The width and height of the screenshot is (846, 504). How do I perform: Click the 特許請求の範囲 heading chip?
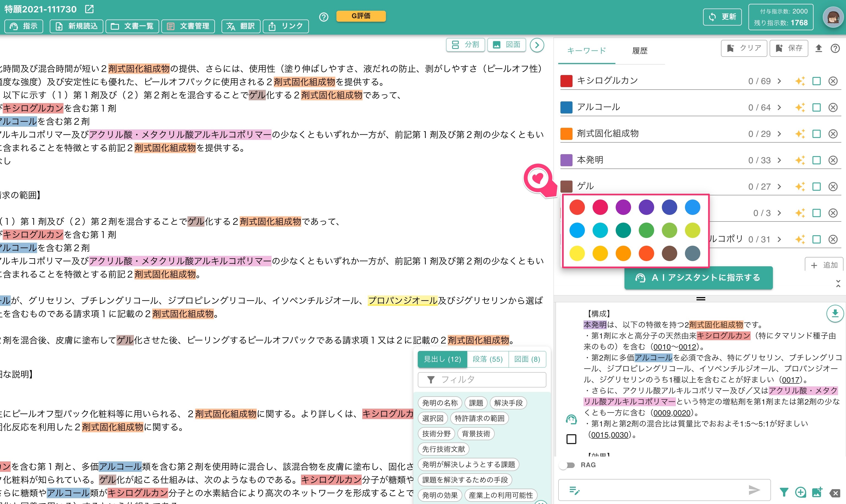[x=479, y=419]
